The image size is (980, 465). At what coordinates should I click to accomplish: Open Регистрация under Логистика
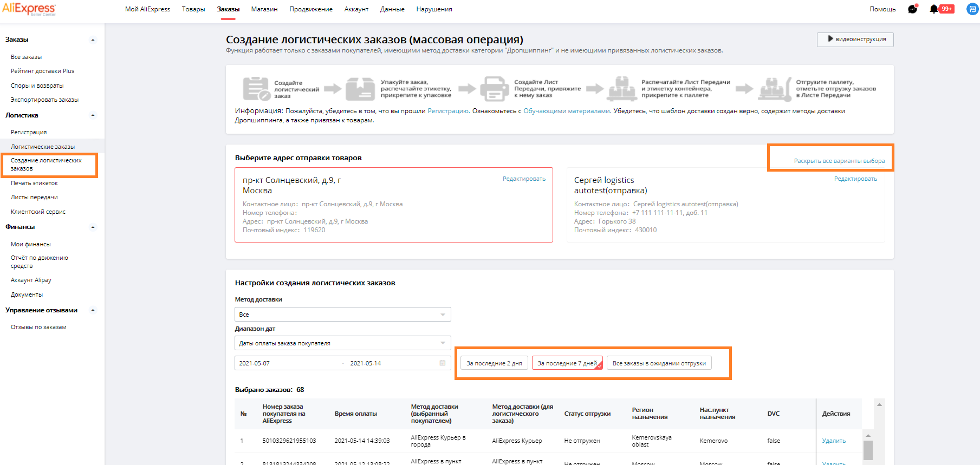29,132
